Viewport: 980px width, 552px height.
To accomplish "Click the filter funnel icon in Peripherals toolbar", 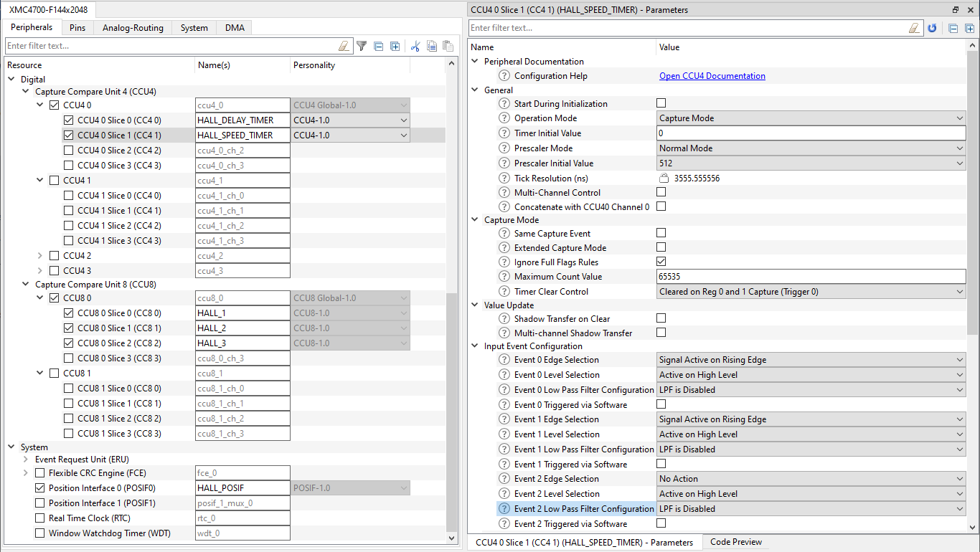I will click(362, 46).
